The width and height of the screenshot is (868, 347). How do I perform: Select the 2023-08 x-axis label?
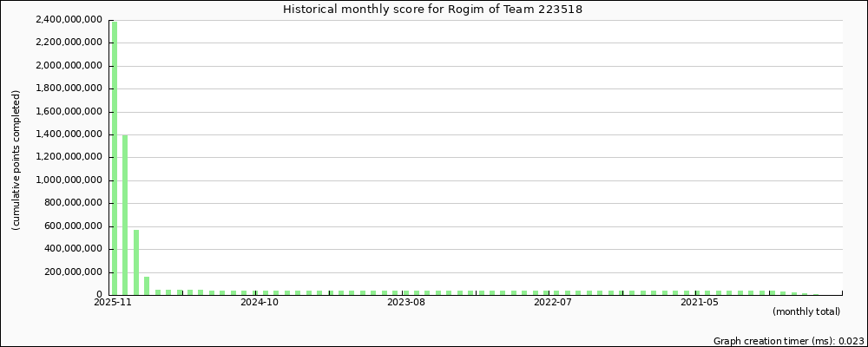405,303
